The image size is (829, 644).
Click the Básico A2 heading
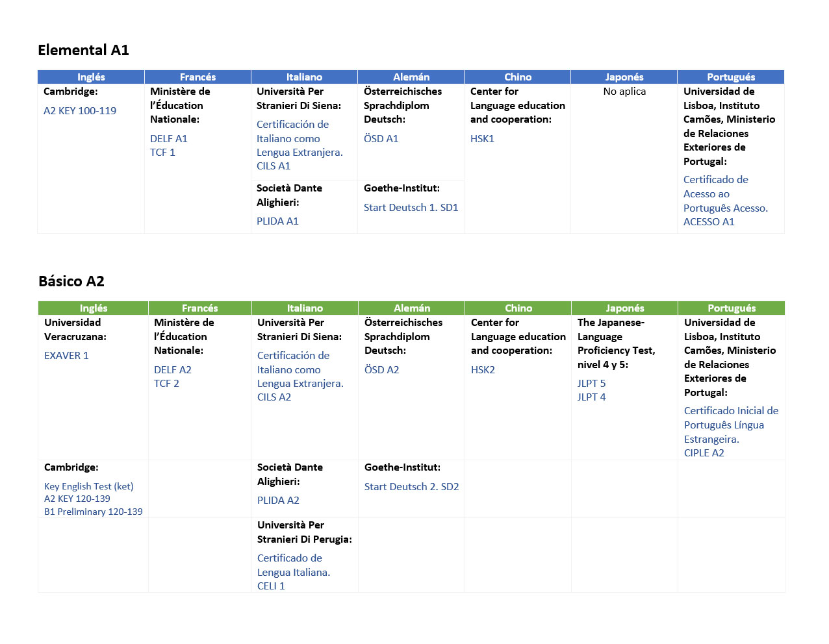click(x=71, y=282)
